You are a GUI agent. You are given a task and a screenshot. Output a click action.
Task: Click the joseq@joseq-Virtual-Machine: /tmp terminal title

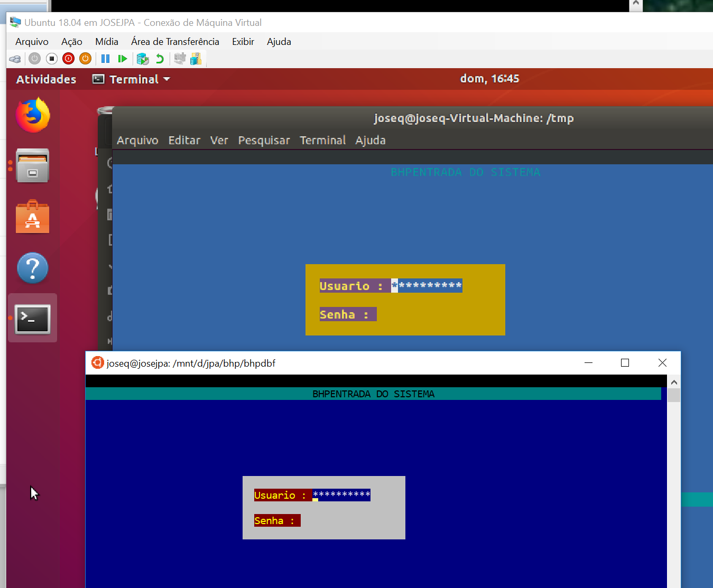click(474, 118)
